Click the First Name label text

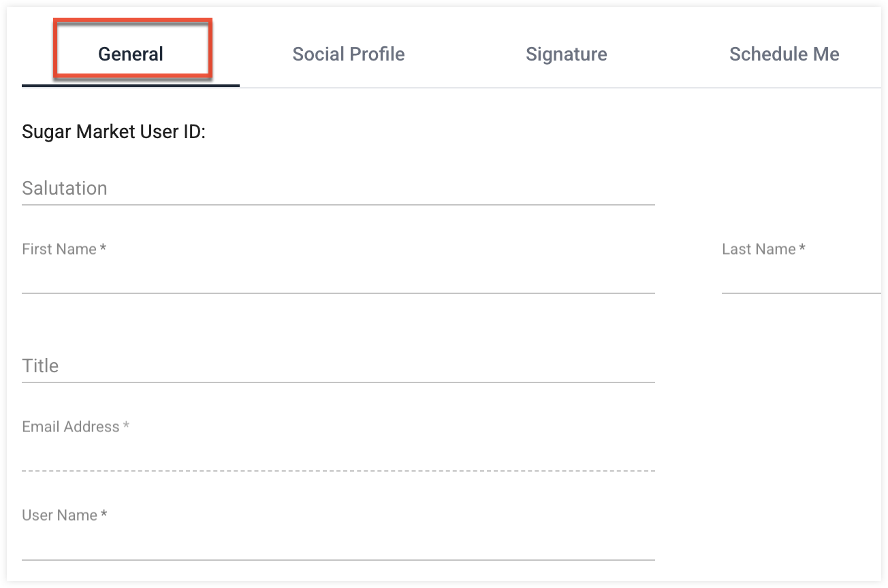click(59, 249)
